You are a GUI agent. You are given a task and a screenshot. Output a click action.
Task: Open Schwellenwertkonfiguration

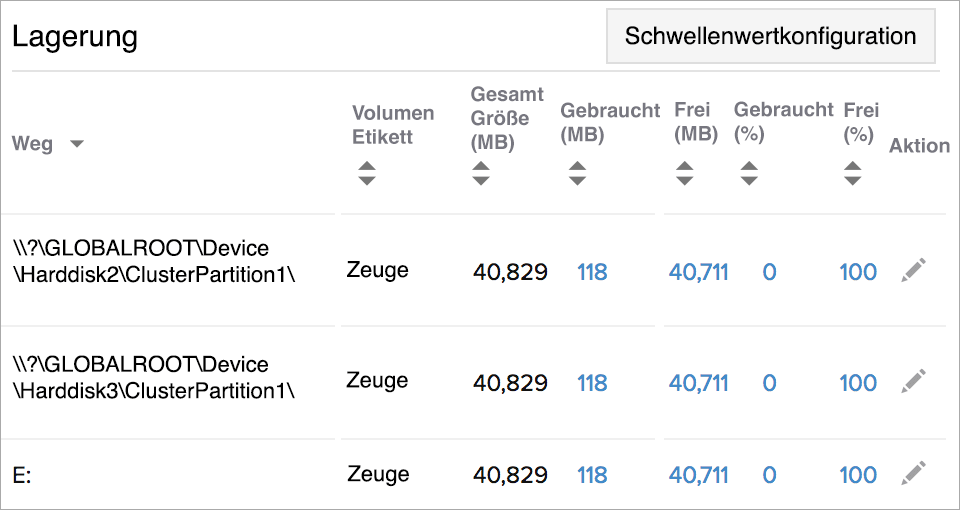point(770,37)
